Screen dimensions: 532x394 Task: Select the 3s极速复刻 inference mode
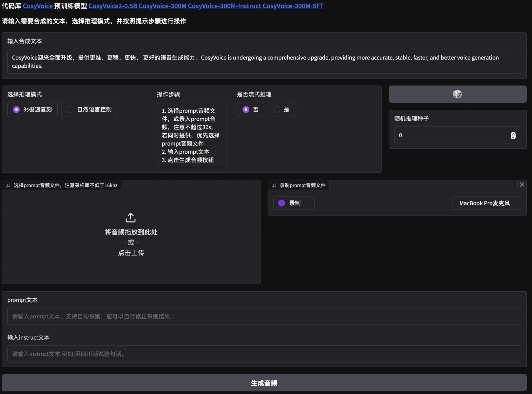pyautogui.click(x=16, y=109)
